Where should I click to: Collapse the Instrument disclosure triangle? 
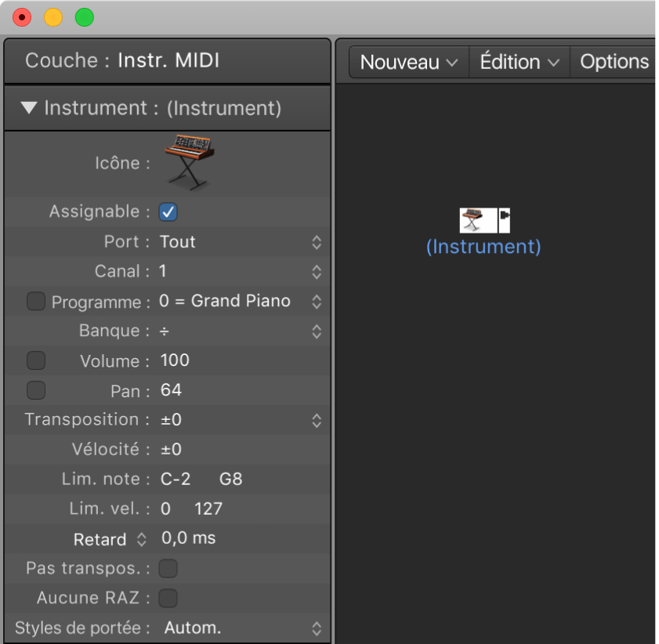point(30,108)
